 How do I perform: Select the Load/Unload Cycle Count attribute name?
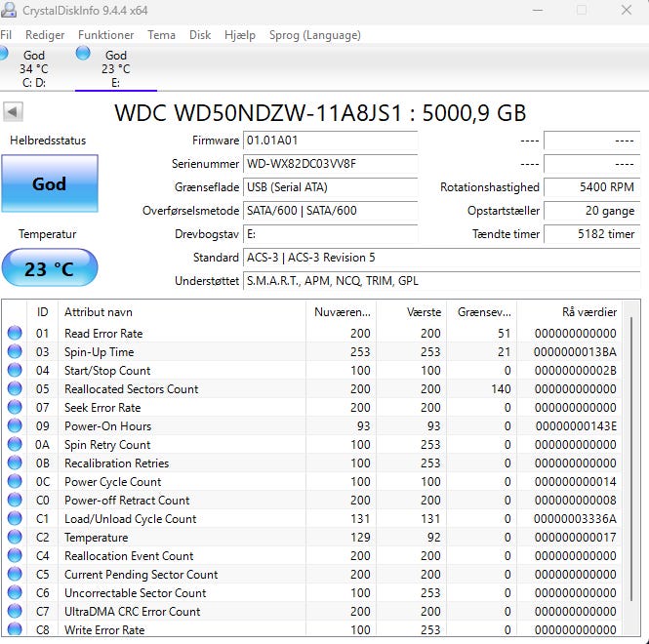tap(131, 519)
